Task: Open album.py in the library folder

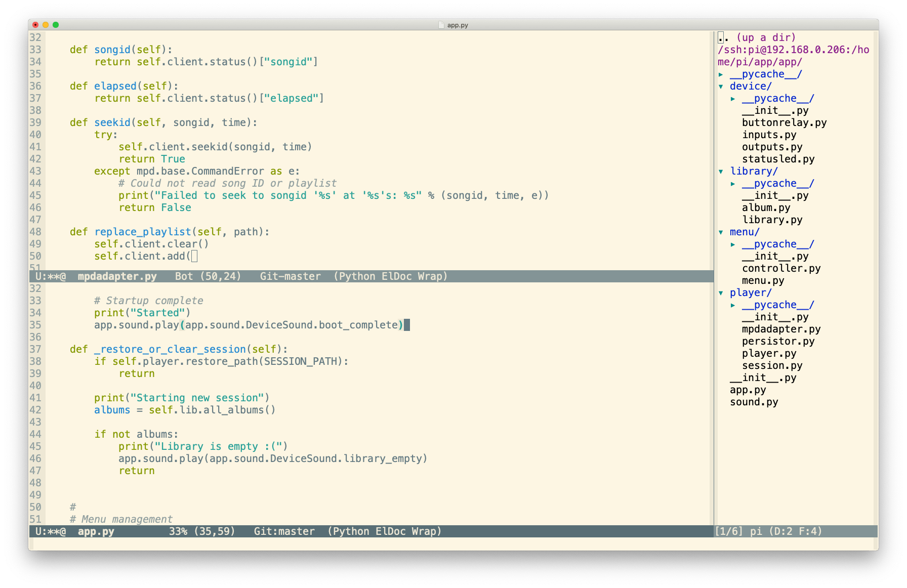Action: [x=766, y=207]
